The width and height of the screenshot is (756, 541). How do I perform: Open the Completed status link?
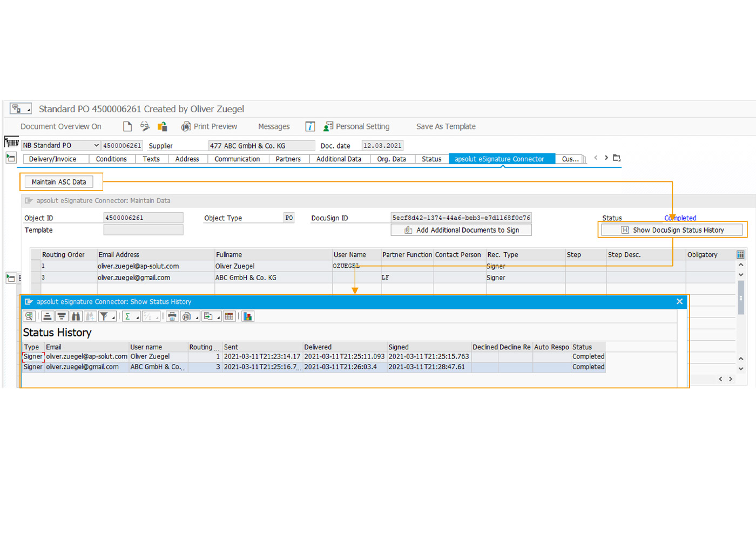pos(680,218)
